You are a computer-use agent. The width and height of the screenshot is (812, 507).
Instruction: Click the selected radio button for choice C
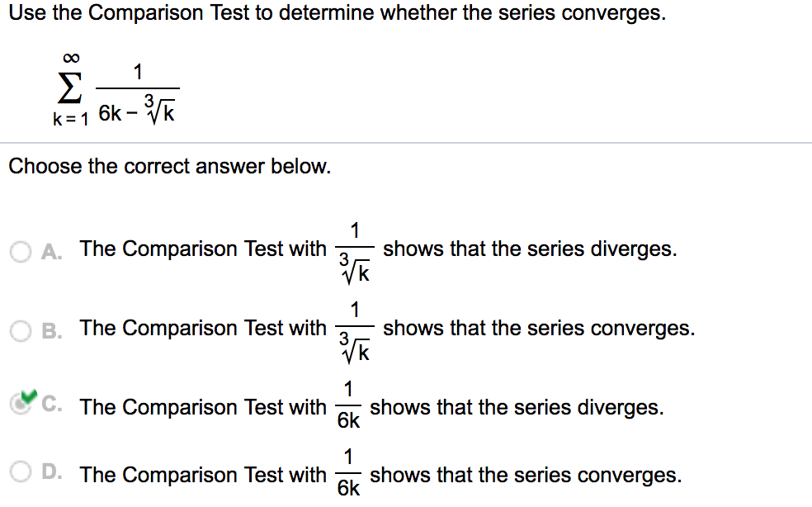pos(21,404)
